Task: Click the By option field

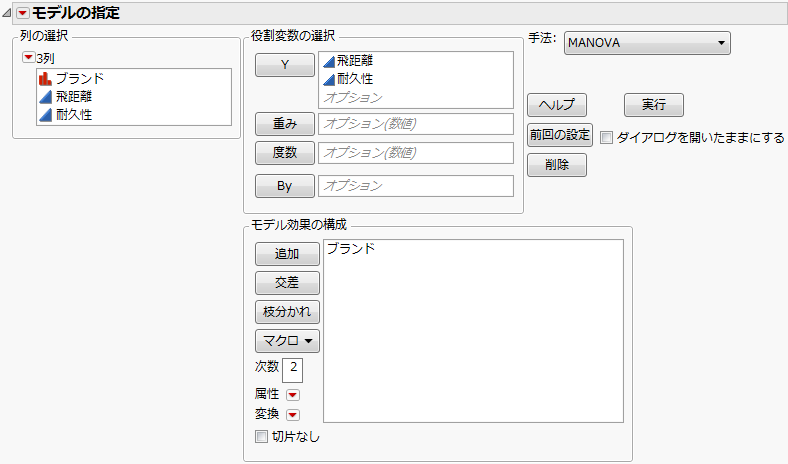Action: (415, 186)
